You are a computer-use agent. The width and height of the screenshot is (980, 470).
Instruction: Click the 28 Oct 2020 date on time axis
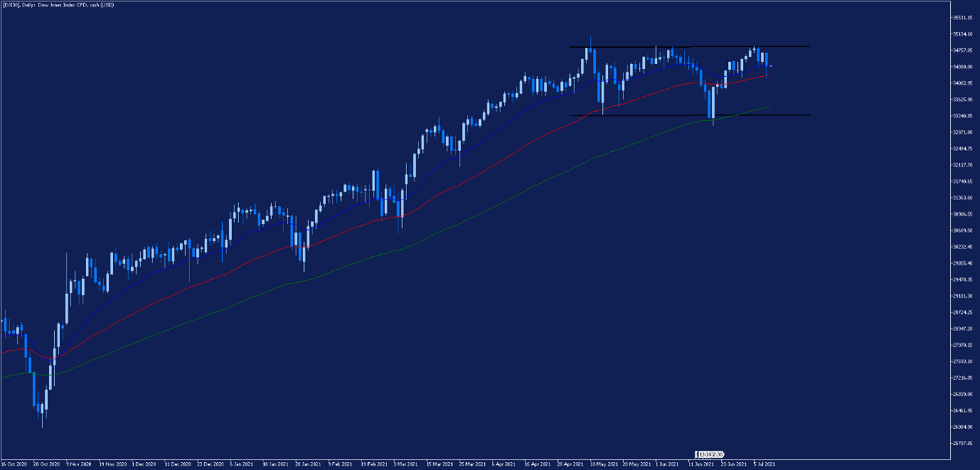pos(46,463)
